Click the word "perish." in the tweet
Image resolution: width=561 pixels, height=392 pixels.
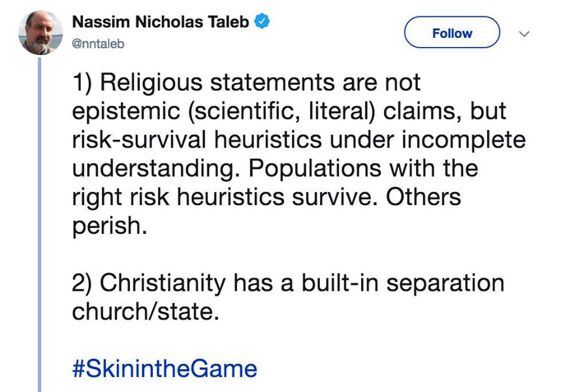(x=106, y=225)
